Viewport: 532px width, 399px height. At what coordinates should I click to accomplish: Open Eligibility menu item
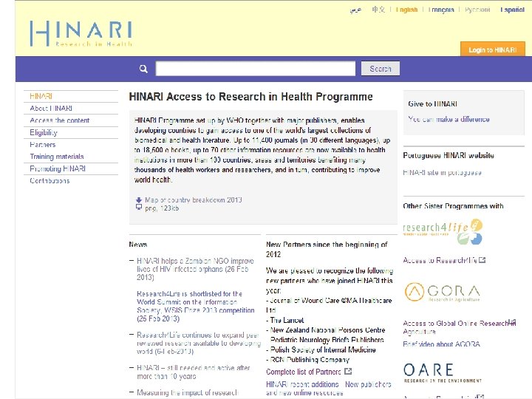click(x=44, y=133)
